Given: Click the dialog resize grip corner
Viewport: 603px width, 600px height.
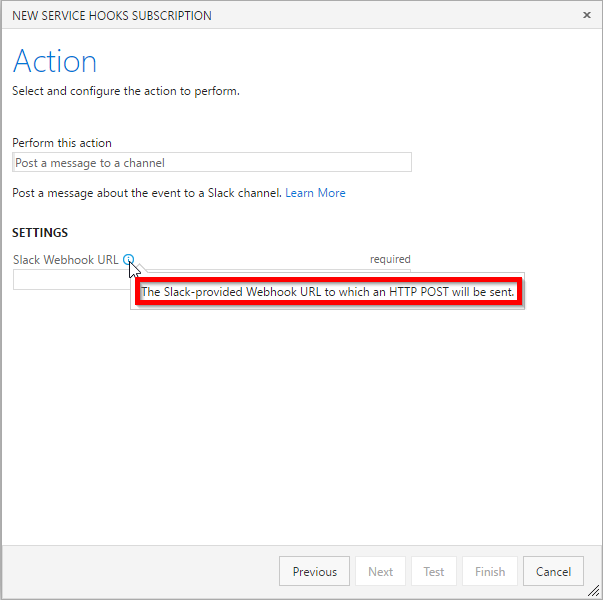Looking at the screenshot, I should (594, 591).
